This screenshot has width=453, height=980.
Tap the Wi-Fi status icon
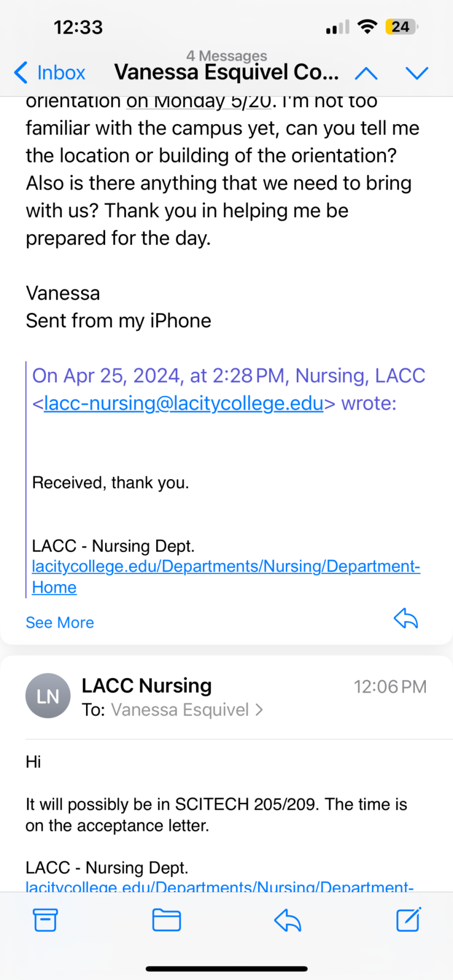point(368,27)
